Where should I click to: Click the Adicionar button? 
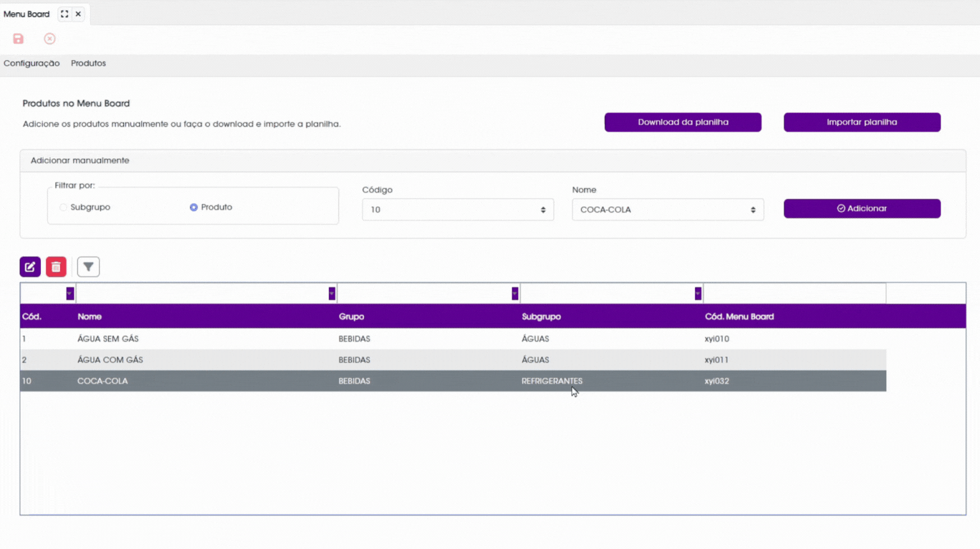click(862, 209)
